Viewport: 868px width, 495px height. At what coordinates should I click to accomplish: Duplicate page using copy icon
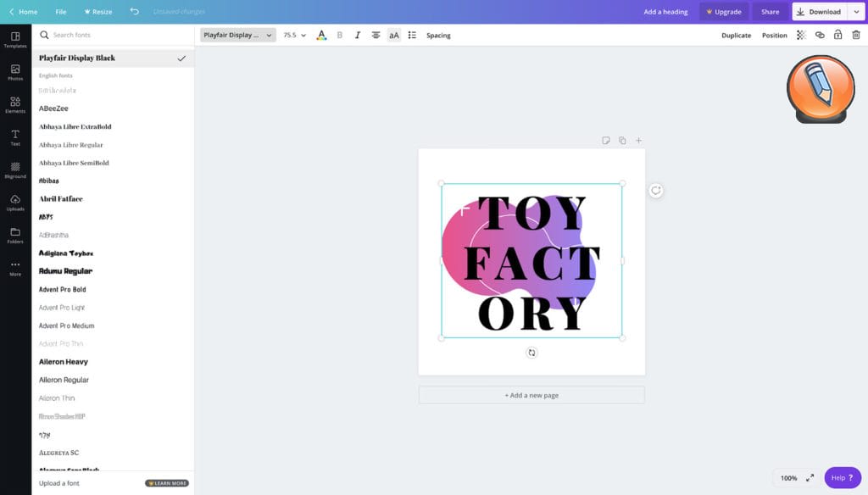[622, 141]
